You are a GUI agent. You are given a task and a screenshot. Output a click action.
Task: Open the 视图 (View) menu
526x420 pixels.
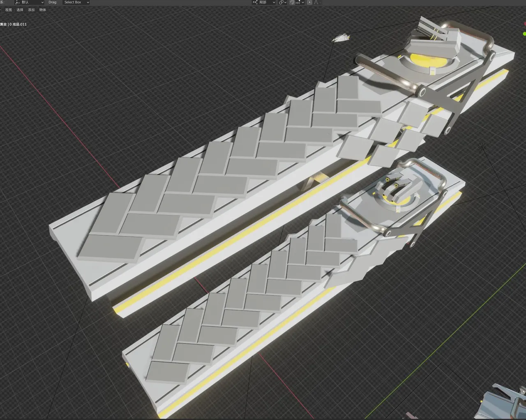pyautogui.click(x=9, y=10)
